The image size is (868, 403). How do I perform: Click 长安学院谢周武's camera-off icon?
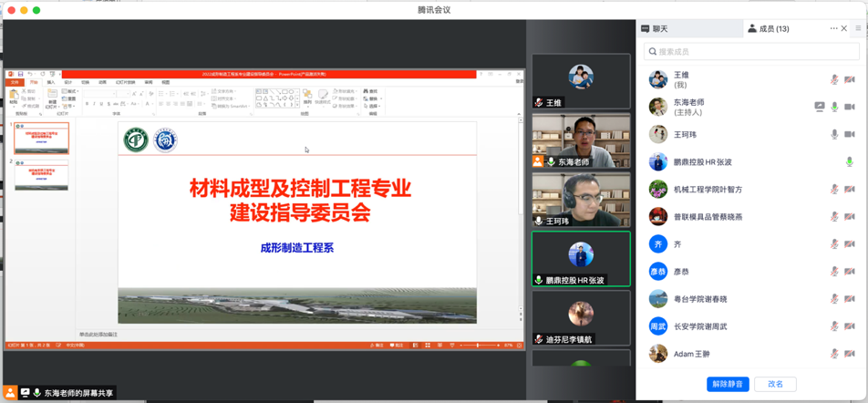coord(850,326)
